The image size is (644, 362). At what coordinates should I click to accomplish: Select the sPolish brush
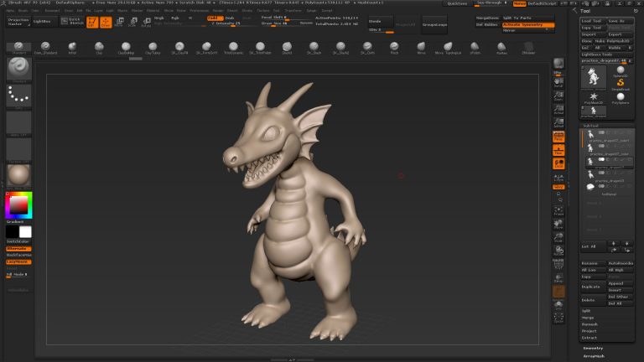pyautogui.click(x=475, y=48)
